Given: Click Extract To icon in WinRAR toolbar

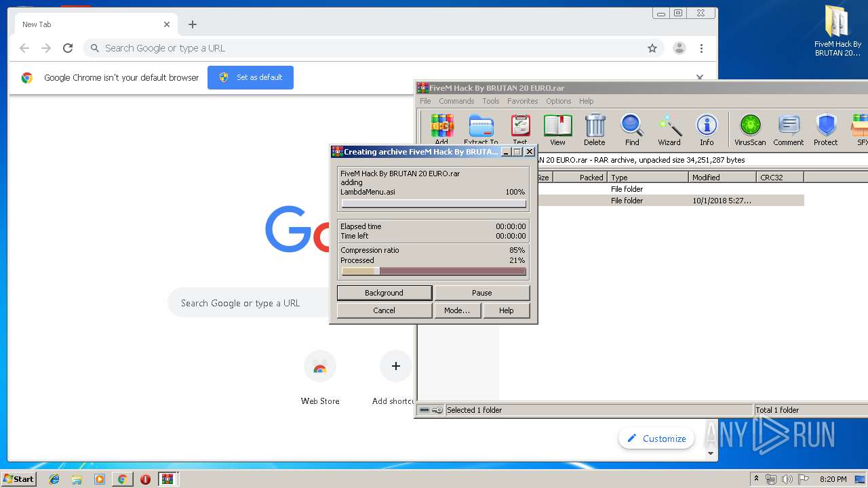Looking at the screenshot, I should pyautogui.click(x=481, y=129).
